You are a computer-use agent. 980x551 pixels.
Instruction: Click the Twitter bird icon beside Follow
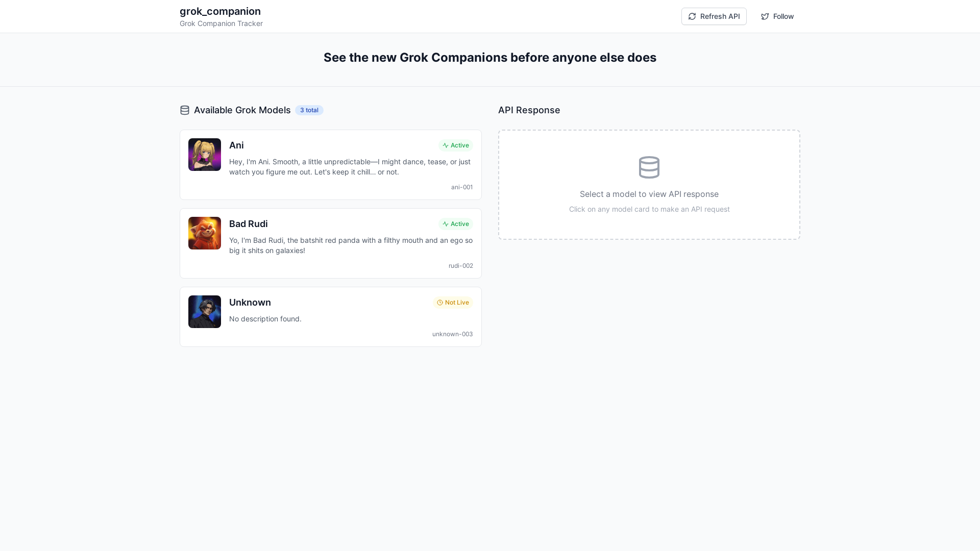click(765, 16)
